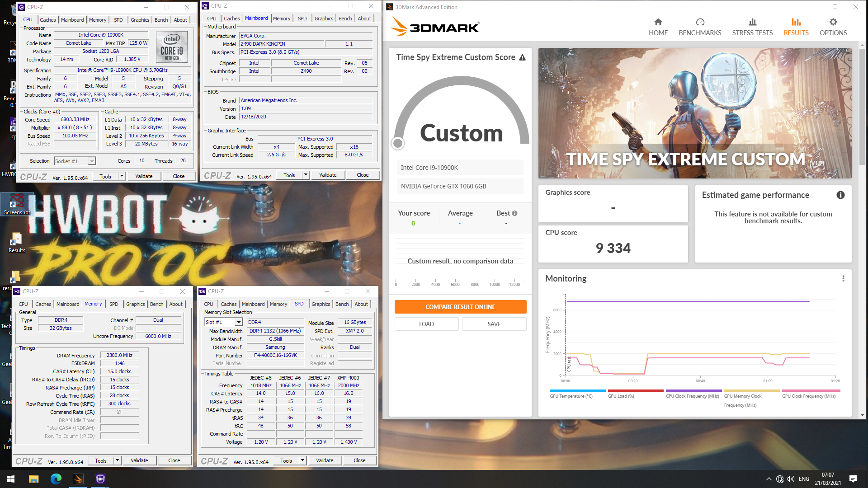Expand Tools arrow in CPU-Z CPU window
Viewport: 868px width, 488px height.
tap(122, 176)
